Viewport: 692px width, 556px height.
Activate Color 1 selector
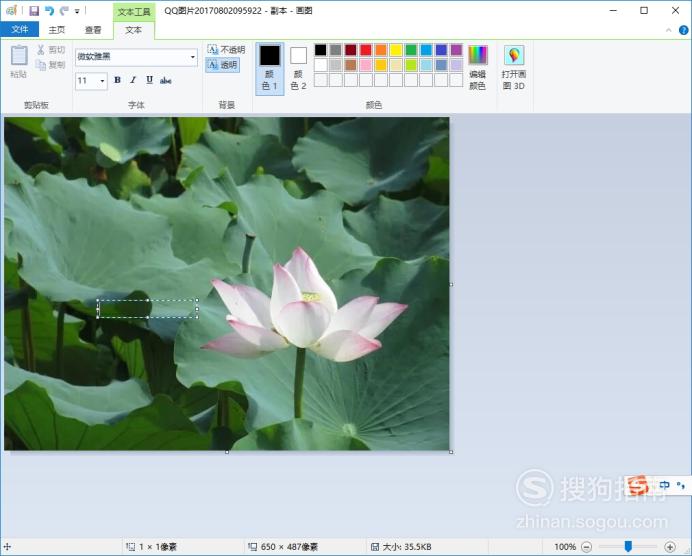270,68
